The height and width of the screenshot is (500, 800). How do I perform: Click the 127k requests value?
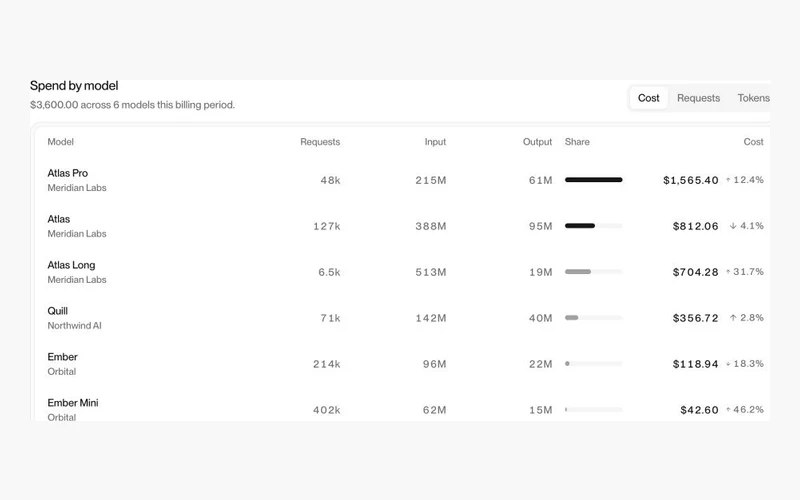pos(327,226)
